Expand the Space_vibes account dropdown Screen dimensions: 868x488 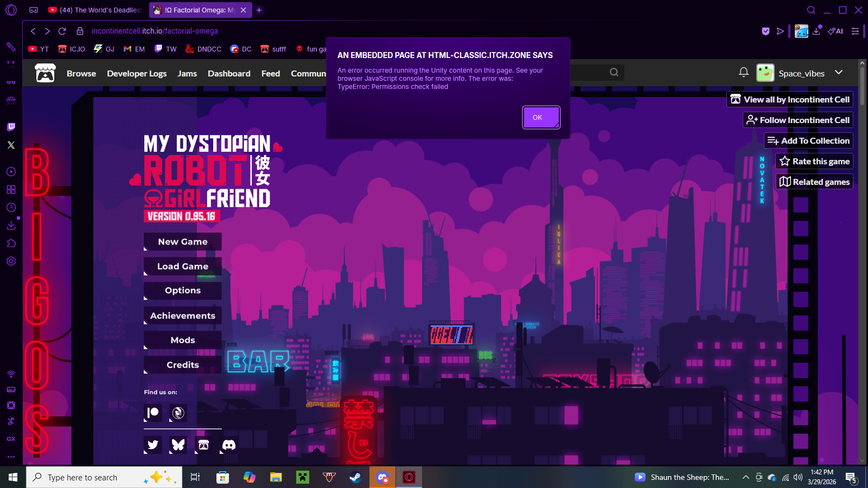pyautogui.click(x=839, y=72)
